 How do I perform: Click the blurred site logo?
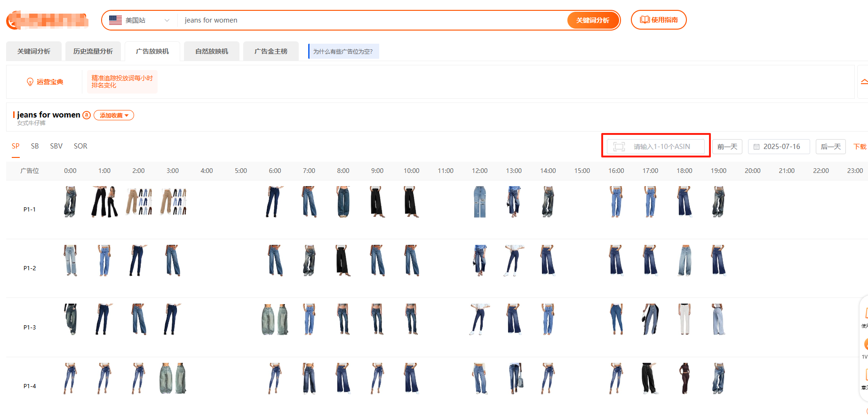tap(47, 20)
